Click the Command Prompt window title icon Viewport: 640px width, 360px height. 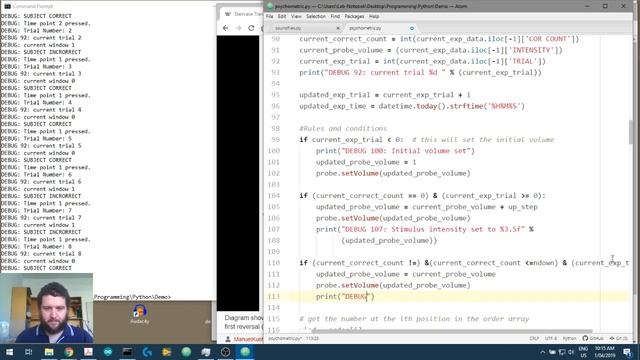7,6
